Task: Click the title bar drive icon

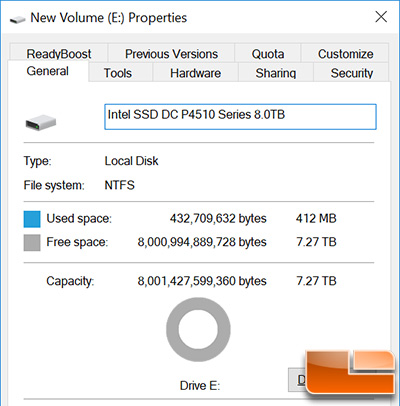Action: click(x=17, y=20)
